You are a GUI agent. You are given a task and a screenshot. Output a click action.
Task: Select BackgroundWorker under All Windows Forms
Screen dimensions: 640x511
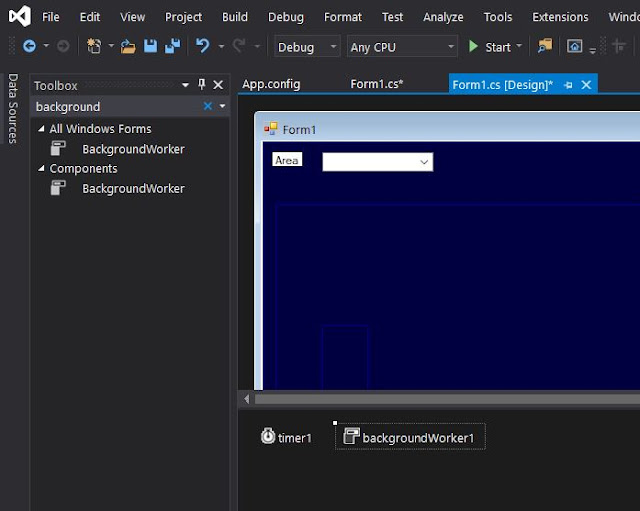[x=133, y=149]
